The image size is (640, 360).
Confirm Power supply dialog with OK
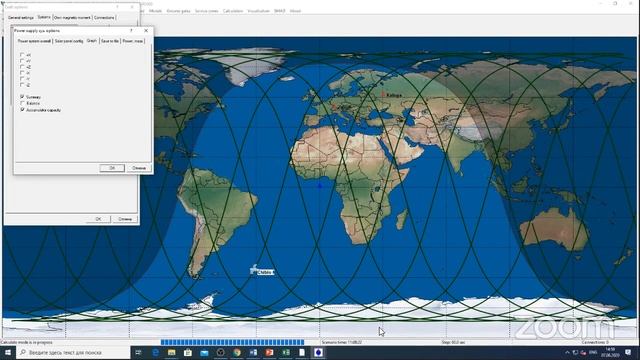point(112,168)
